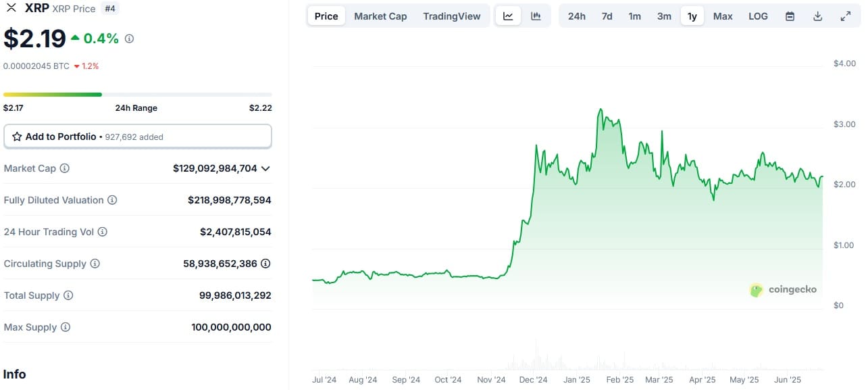
Task: Click the XRP logo icon
Action: (x=11, y=8)
